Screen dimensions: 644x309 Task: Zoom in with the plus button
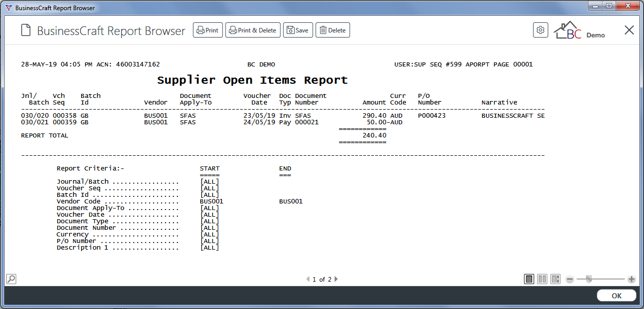pos(631,279)
